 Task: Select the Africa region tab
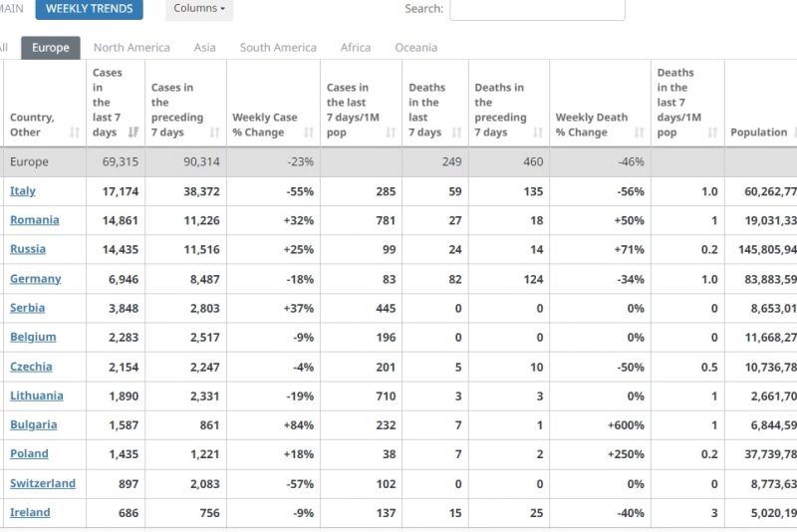click(x=356, y=48)
